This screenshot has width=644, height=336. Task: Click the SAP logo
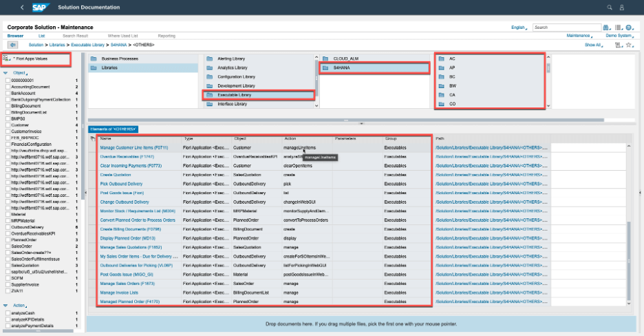tap(41, 8)
